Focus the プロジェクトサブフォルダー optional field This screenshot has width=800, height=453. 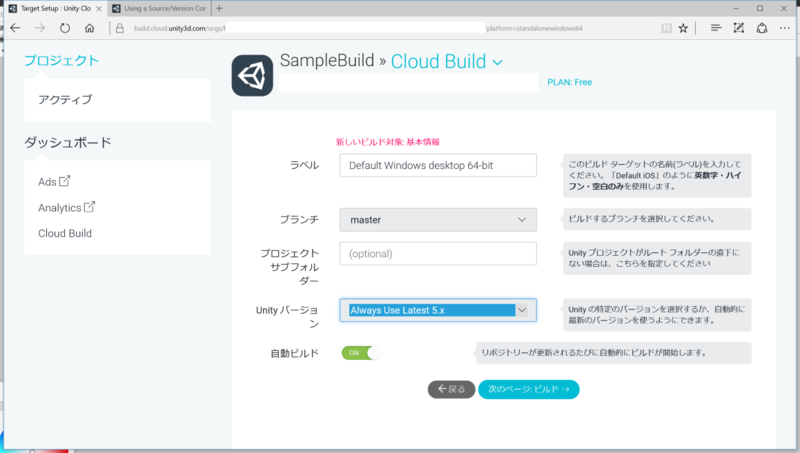438,254
